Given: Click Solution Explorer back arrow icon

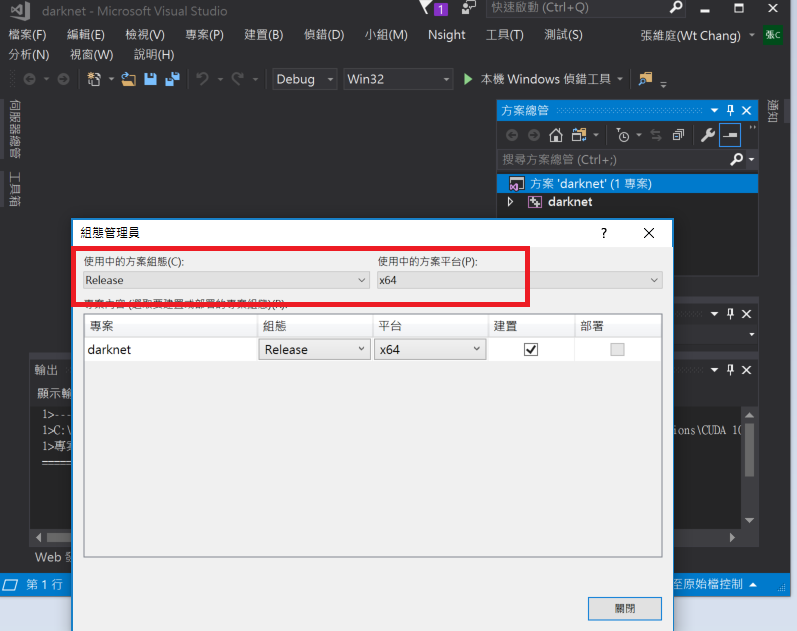Looking at the screenshot, I should click(512, 135).
